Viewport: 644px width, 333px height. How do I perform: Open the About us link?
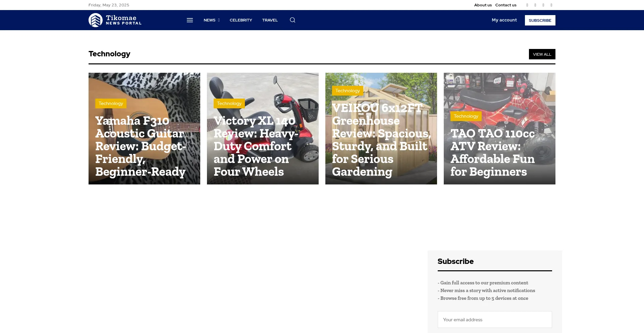pos(483,5)
